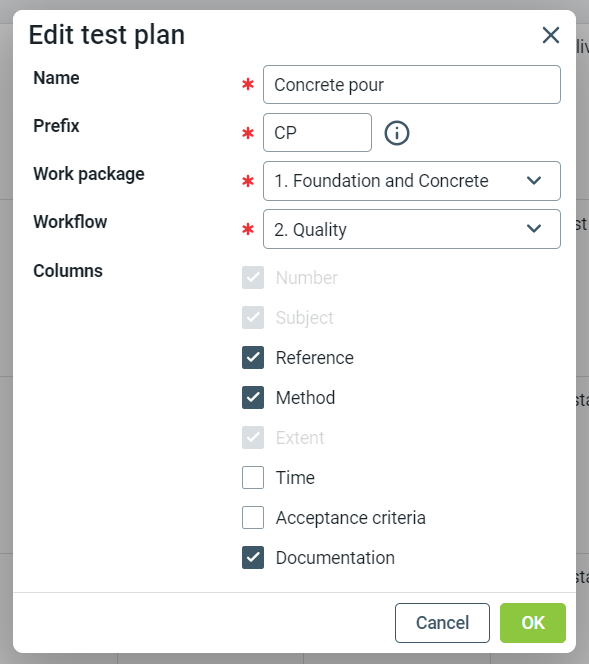Click the disabled Number checkbox
Image resolution: width=589 pixels, height=664 pixels.
tap(253, 277)
